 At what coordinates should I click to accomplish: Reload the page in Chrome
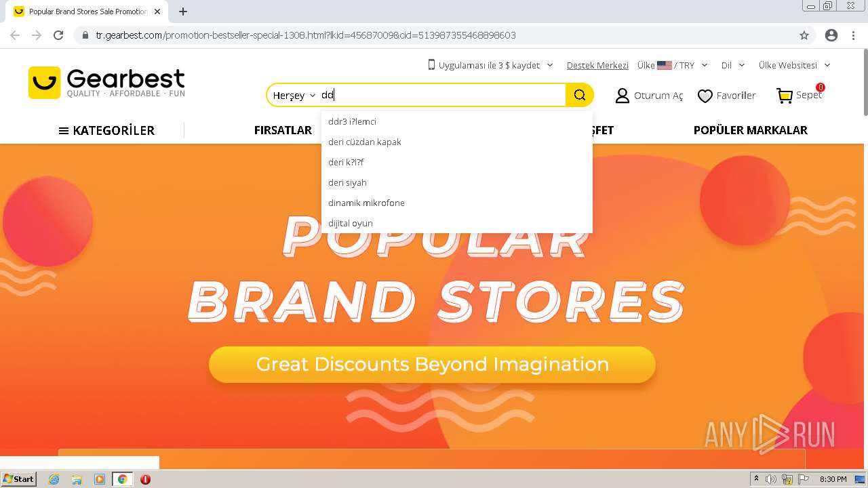click(x=58, y=35)
